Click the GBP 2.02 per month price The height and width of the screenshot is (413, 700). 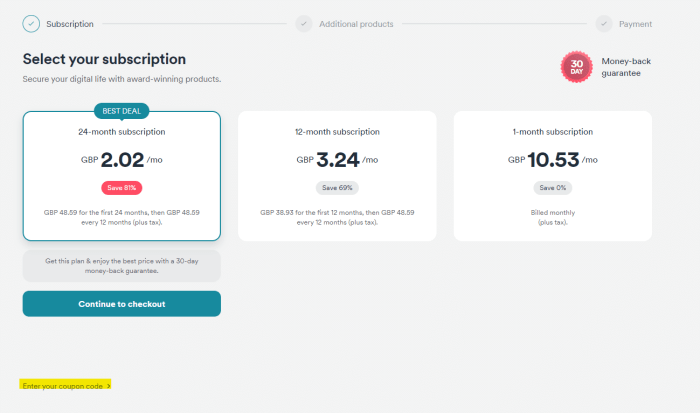click(x=121, y=158)
